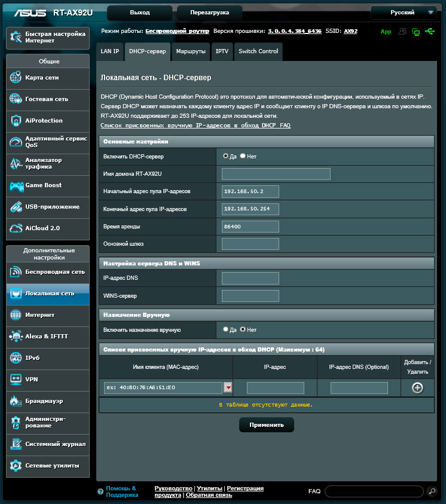
Task: Click the IP-адрес DNS input field
Action: 251,279
